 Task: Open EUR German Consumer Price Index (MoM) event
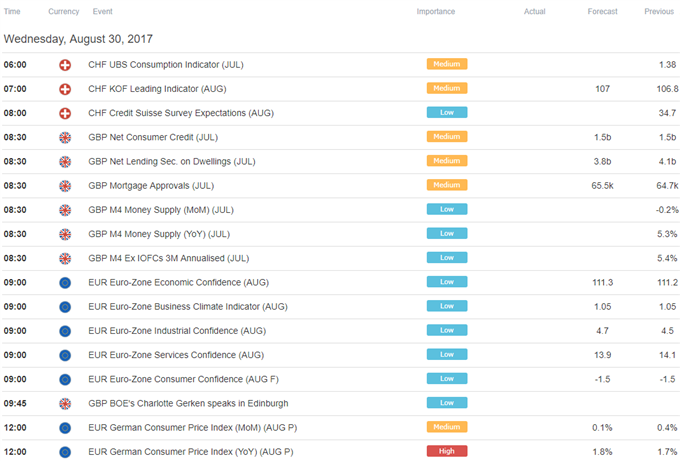point(193,428)
